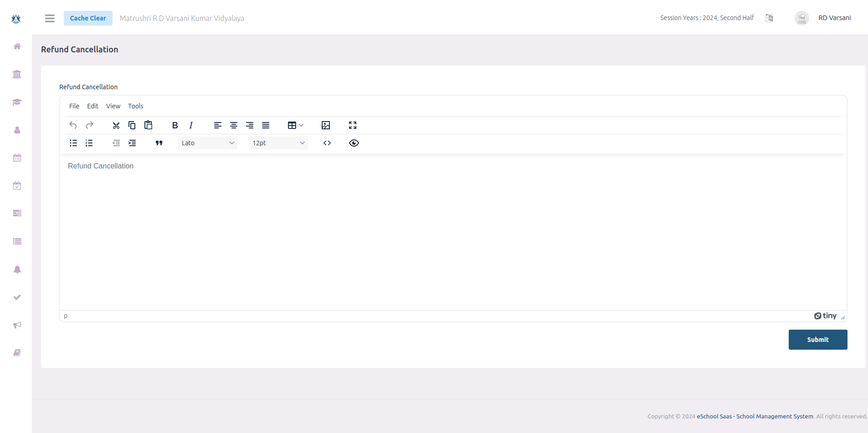Image resolution: width=868 pixels, height=433 pixels.
Task: Toggle the sidebar with the hamburger icon
Action: point(50,18)
